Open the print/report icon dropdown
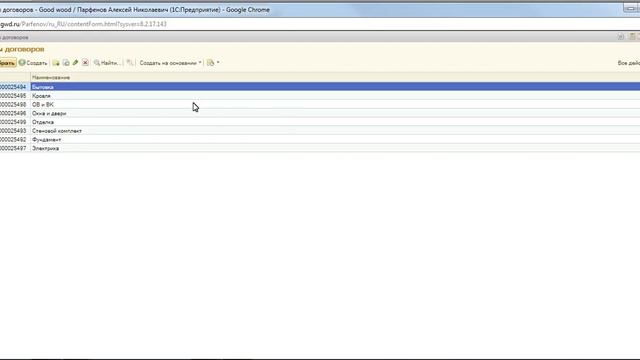This screenshot has width=640, height=360. 213,63
